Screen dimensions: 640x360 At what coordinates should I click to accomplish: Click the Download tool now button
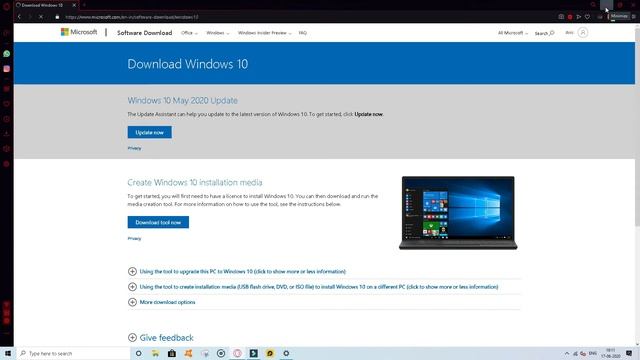pyautogui.click(x=158, y=222)
